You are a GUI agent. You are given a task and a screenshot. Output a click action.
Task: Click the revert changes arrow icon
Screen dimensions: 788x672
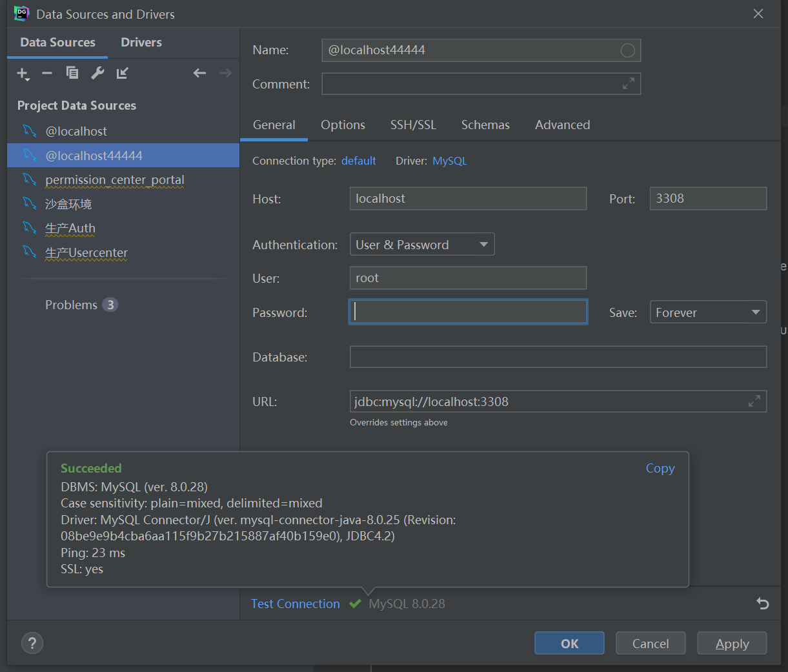tap(763, 604)
